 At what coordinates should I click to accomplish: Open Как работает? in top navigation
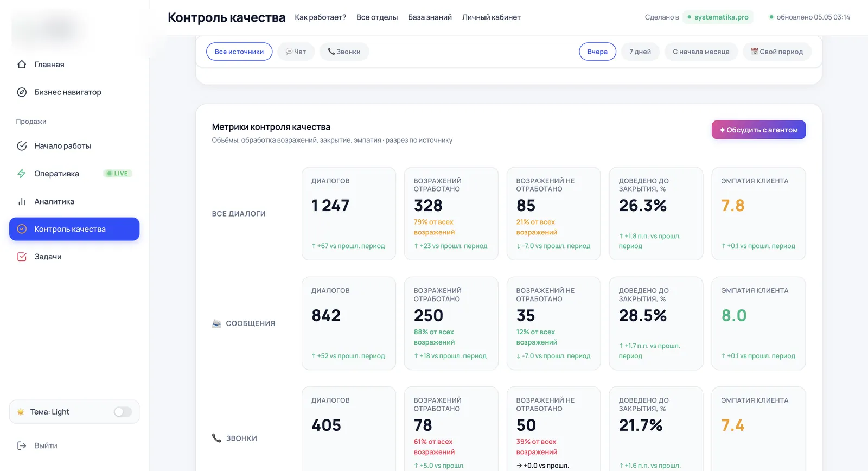(x=321, y=17)
